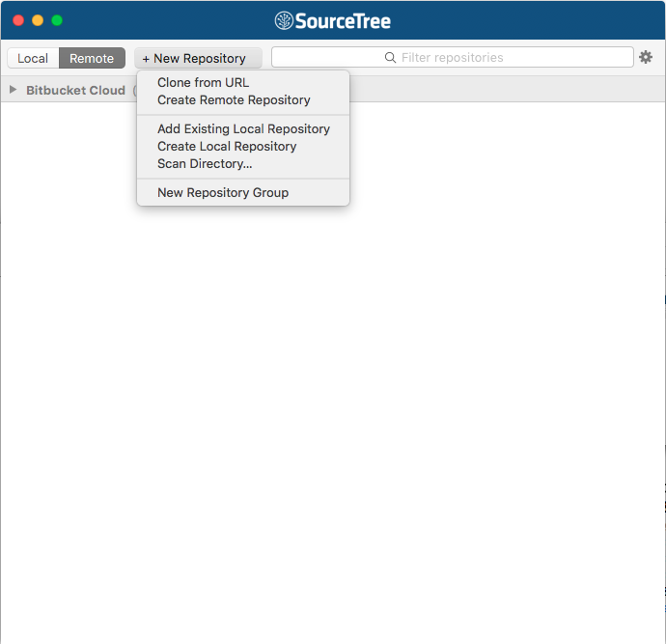Maximize window using green button
The image size is (666, 644).
pyautogui.click(x=57, y=20)
